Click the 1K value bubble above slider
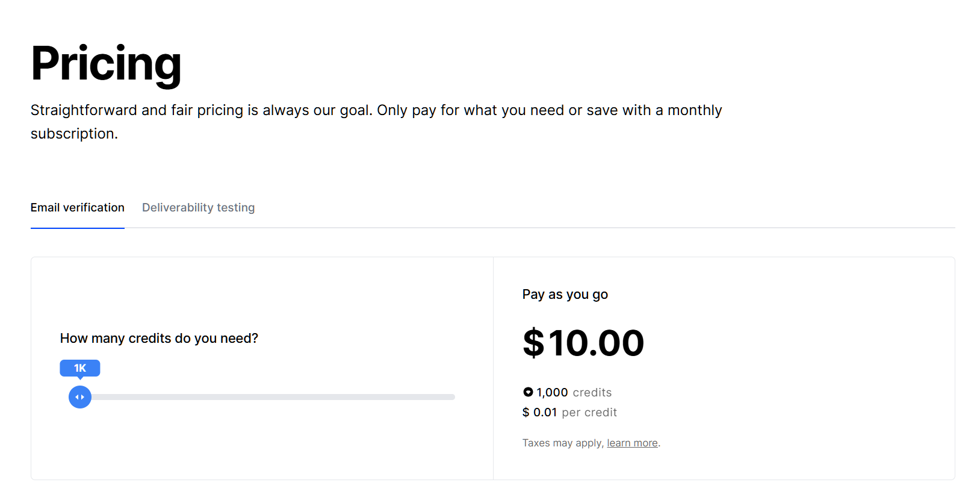This screenshot has width=980, height=491. (x=80, y=368)
